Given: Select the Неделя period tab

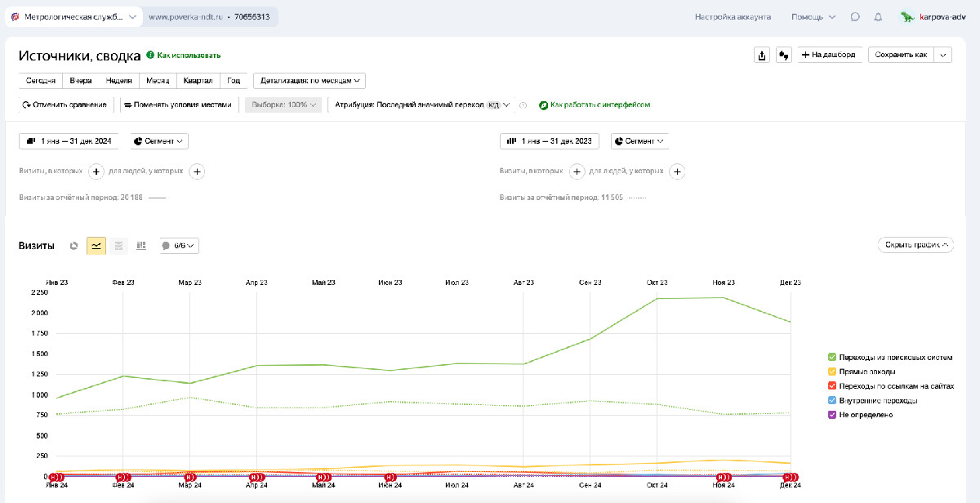Looking at the screenshot, I should click(x=119, y=81).
